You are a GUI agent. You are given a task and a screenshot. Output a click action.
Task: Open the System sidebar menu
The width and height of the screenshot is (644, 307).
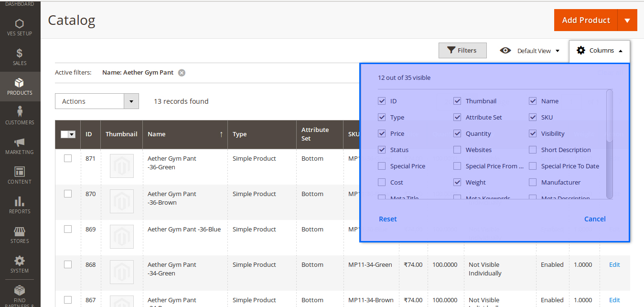20,264
